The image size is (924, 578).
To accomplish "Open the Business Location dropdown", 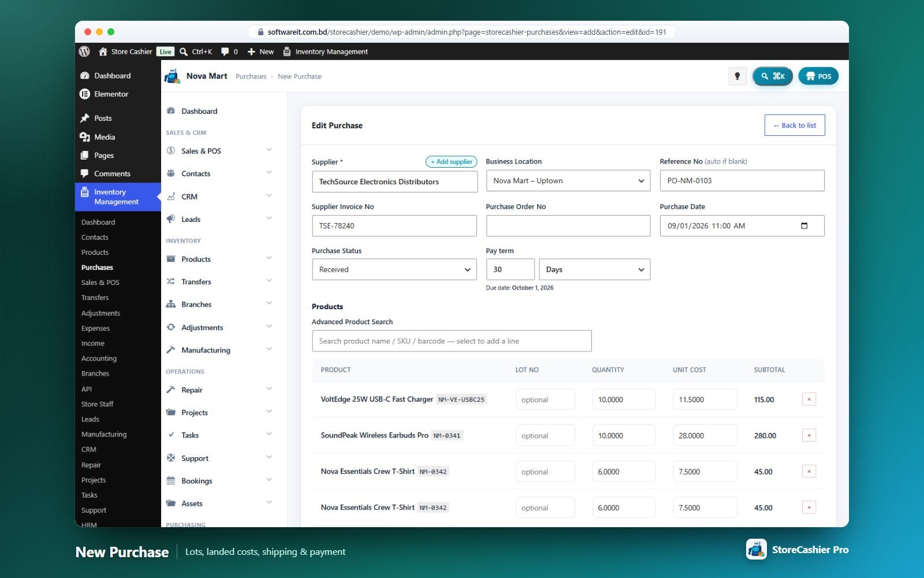I will 568,181.
